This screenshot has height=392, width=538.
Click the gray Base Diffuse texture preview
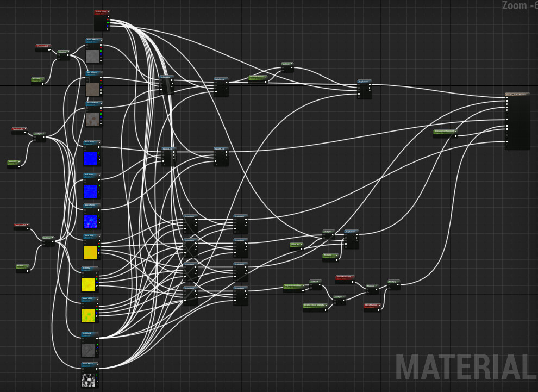[x=92, y=57]
